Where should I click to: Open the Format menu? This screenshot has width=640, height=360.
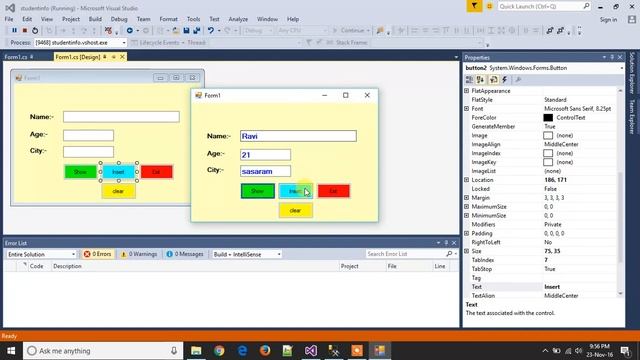169,19
